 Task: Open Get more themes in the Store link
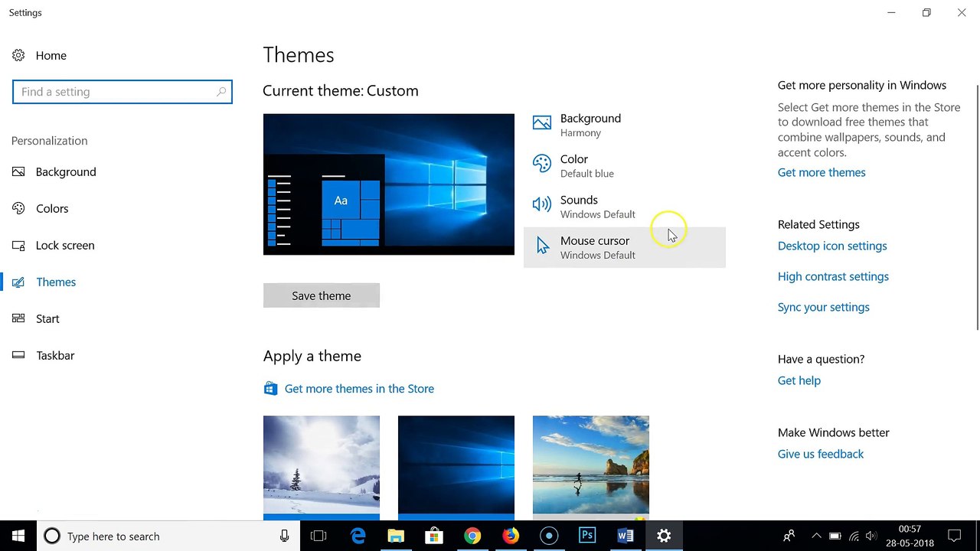359,389
